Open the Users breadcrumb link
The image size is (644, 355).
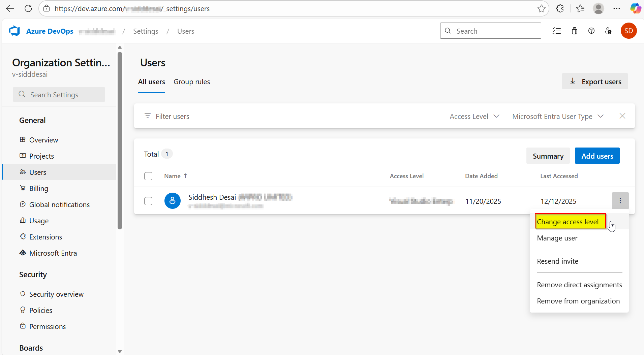[186, 31]
